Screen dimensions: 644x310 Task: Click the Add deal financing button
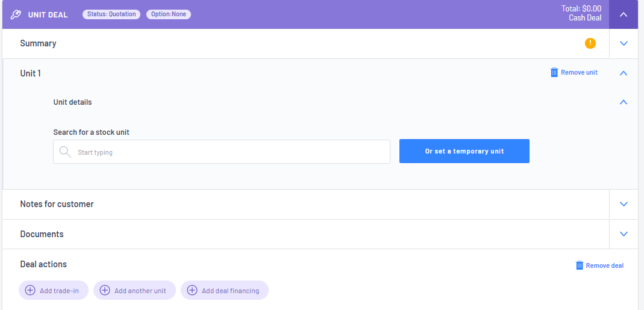(225, 290)
